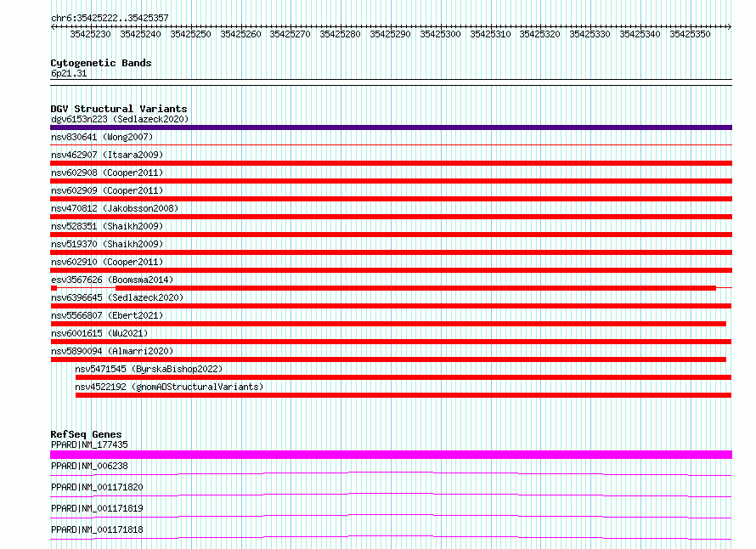The height and width of the screenshot is (549, 756).
Task: Open nsv519370 (Shaikh2009) variant label
Action: pos(107,244)
